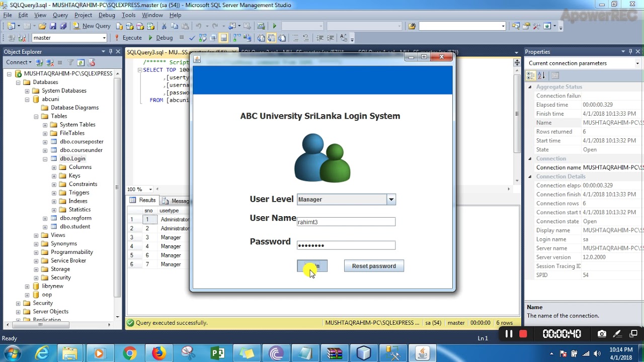Open the Connect dropdown in Object Explorer
Viewport: 644px width, 362px height.
coord(19,62)
